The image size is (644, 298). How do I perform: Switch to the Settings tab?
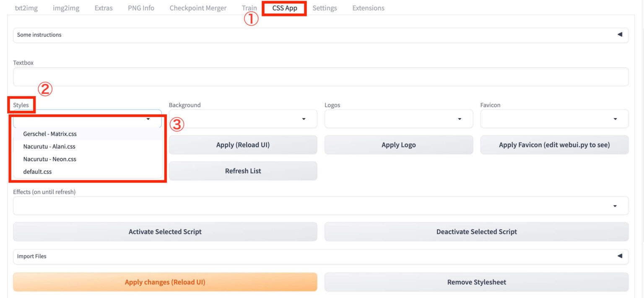click(x=325, y=8)
